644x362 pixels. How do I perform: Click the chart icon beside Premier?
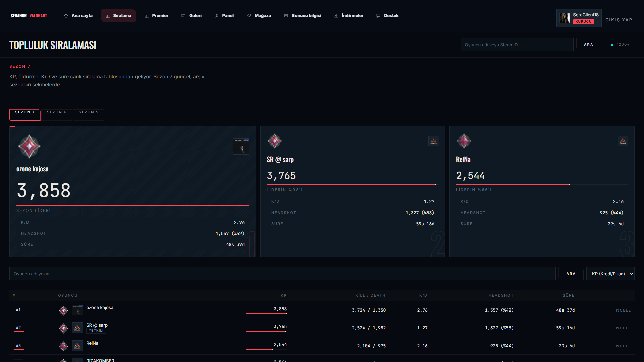(147, 16)
